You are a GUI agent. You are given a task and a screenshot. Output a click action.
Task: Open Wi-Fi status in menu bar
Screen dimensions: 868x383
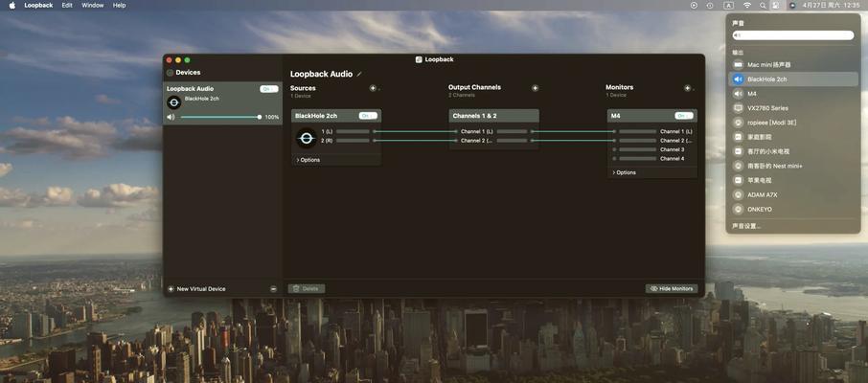pos(746,5)
